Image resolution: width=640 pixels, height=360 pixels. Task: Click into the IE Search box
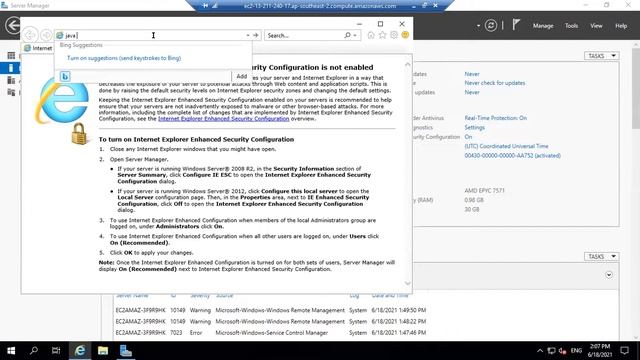pos(304,36)
